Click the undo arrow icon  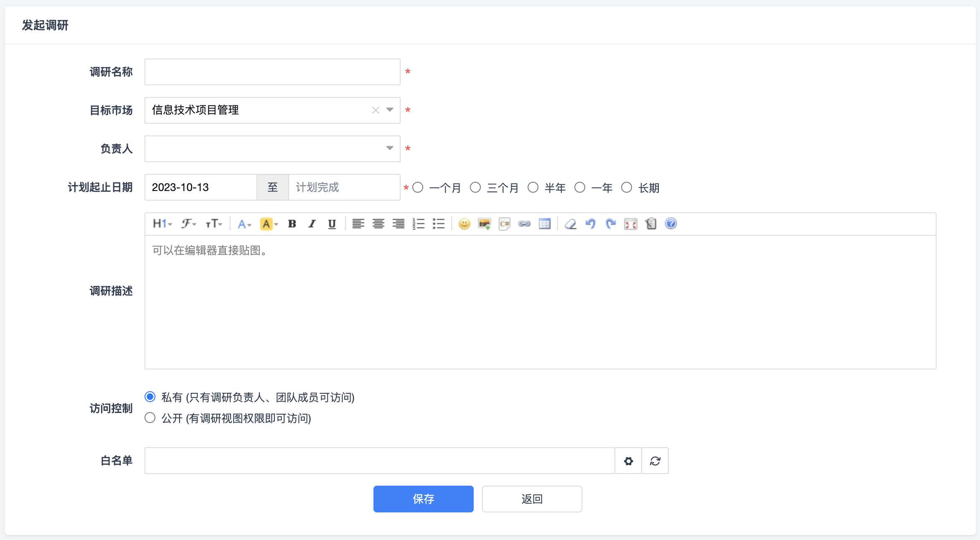coord(590,224)
